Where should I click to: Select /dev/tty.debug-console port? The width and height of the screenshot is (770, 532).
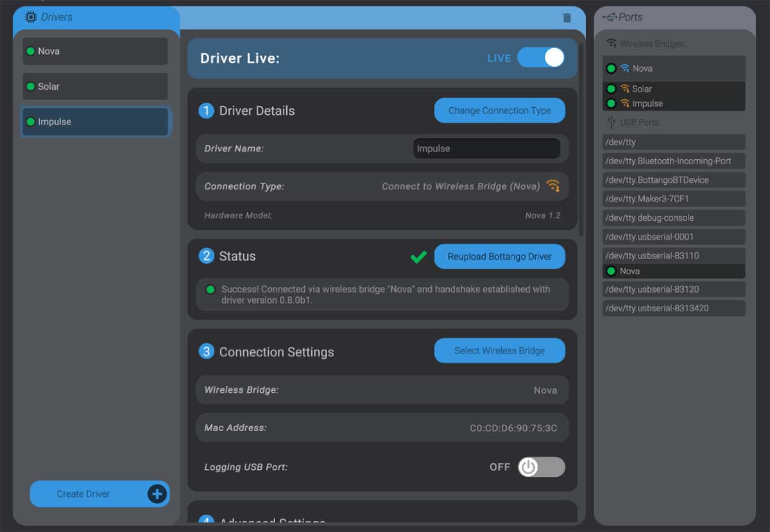tap(674, 218)
